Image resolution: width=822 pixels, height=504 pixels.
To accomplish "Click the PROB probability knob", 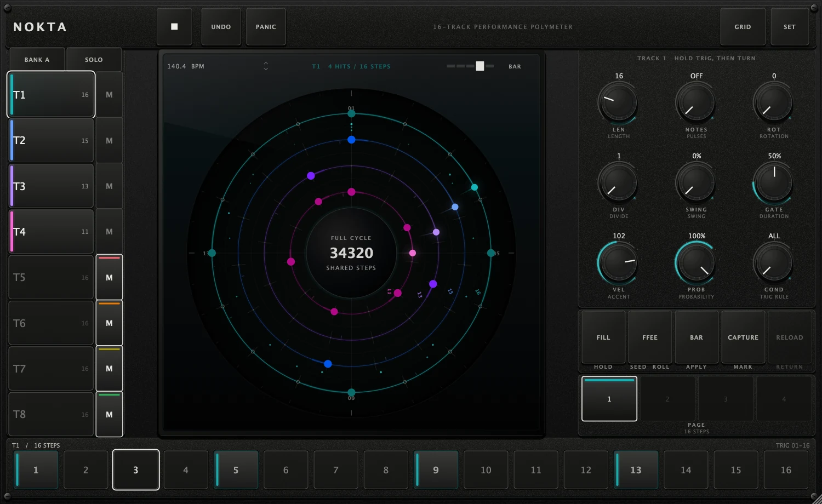I will [696, 263].
